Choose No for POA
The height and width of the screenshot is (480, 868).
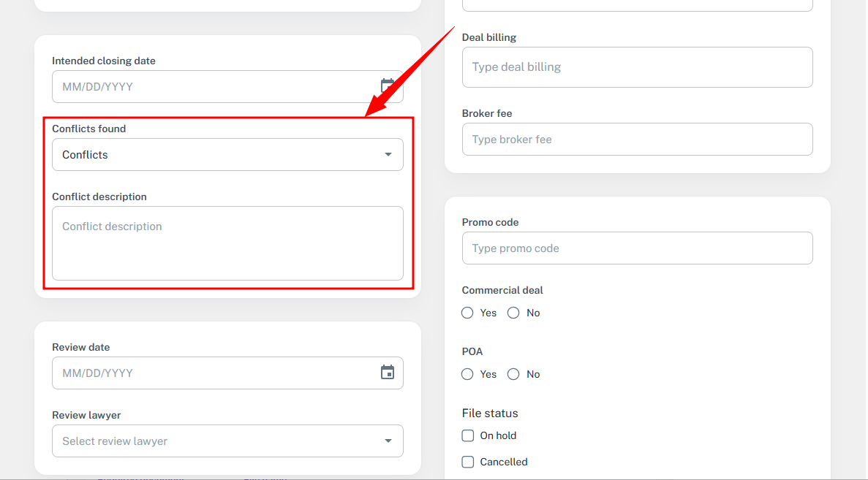click(x=513, y=374)
